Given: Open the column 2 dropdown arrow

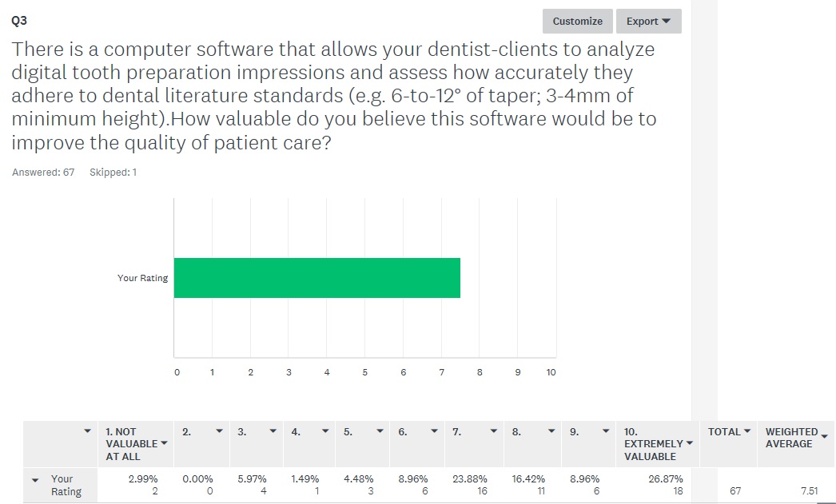Looking at the screenshot, I should [x=219, y=432].
